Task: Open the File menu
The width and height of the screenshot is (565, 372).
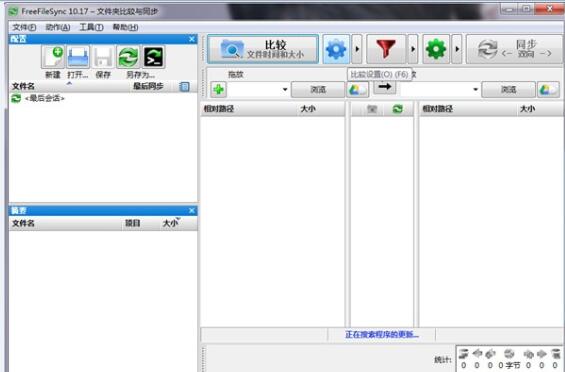Action: point(24,27)
